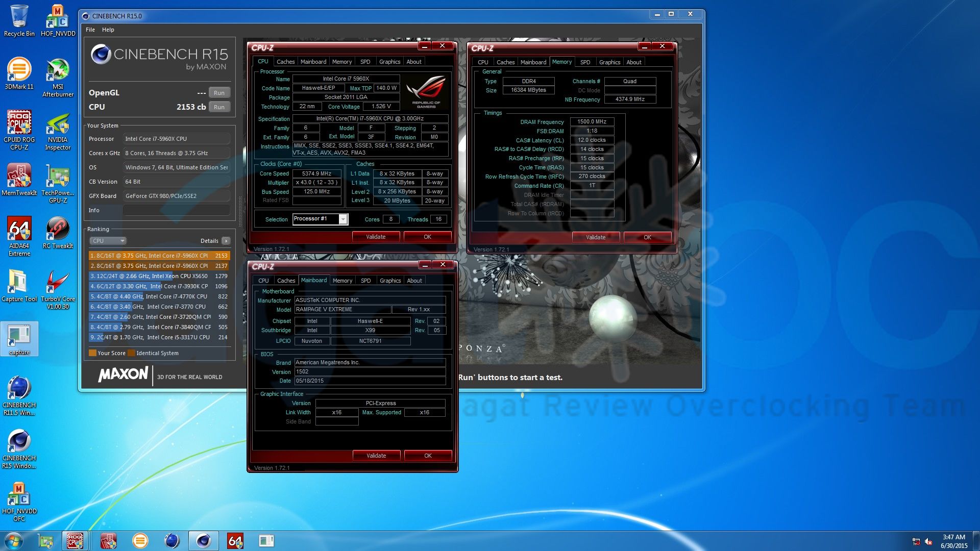Open Graphics tab in Mainboard CPU-Z window
This screenshot has width=980, height=551.
click(x=390, y=281)
